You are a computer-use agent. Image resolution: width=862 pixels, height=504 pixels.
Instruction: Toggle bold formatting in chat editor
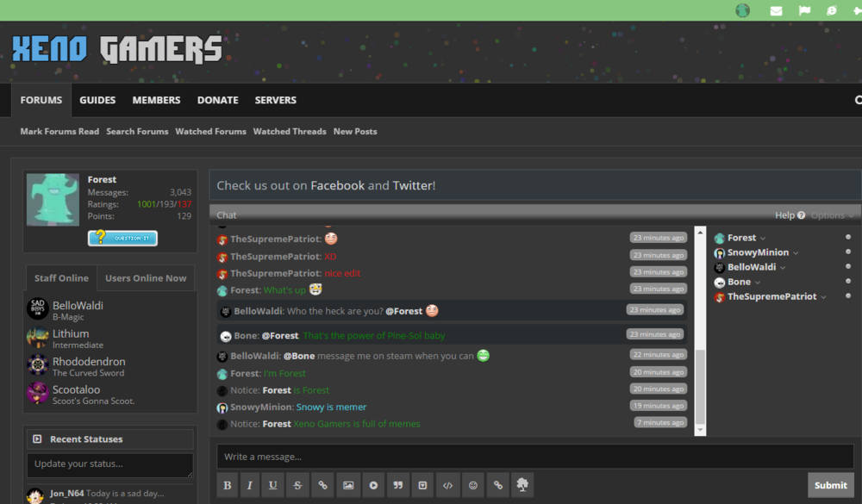[227, 485]
